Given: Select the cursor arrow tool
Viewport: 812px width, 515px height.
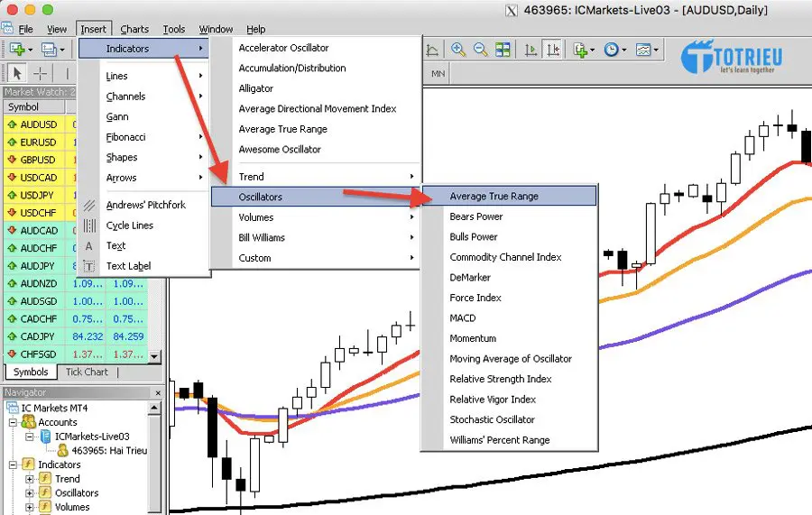Looking at the screenshot, I should [17, 73].
